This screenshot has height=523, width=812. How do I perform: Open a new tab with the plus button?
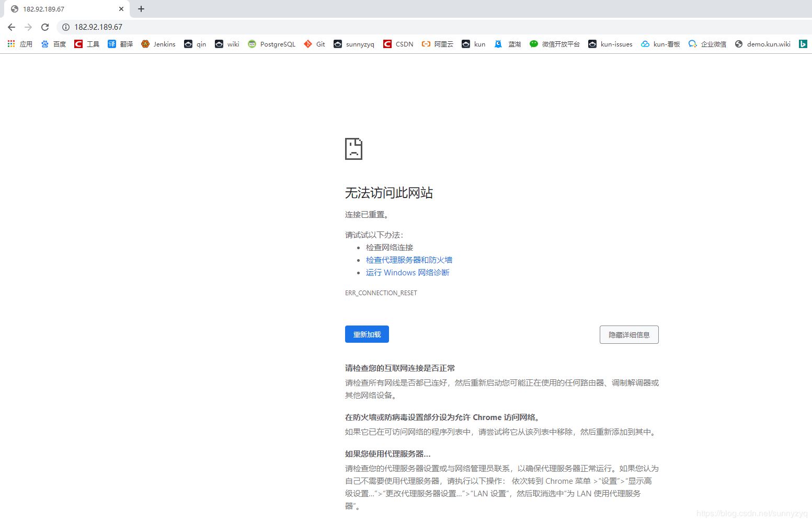click(x=141, y=9)
